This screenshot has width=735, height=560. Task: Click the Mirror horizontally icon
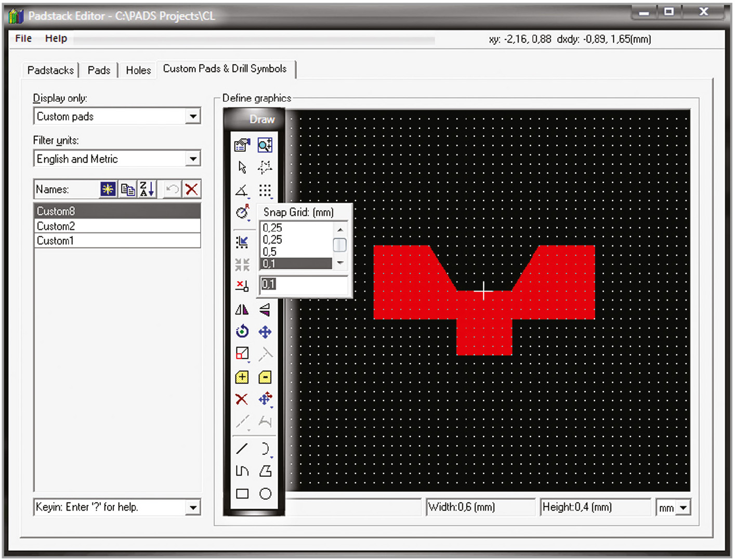[x=242, y=310]
